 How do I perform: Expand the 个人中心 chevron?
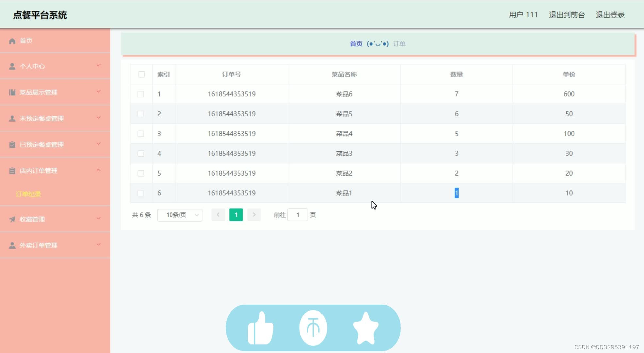(x=98, y=65)
